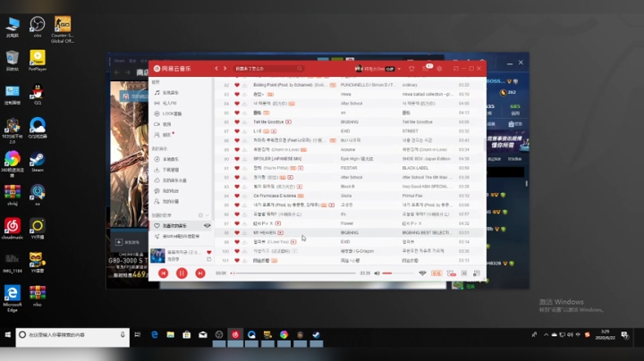Viewport: 644px width, 361px height.
Task: Open the user account dropdown arrow
Action: (399, 69)
